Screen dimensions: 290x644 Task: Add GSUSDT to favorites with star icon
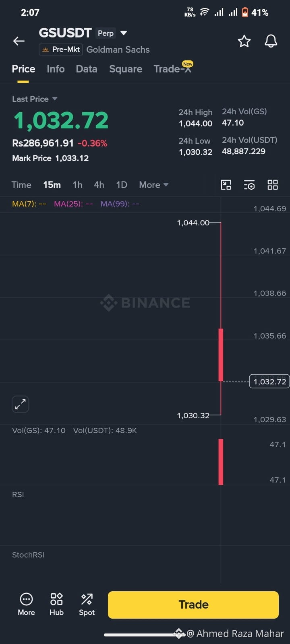[244, 41]
